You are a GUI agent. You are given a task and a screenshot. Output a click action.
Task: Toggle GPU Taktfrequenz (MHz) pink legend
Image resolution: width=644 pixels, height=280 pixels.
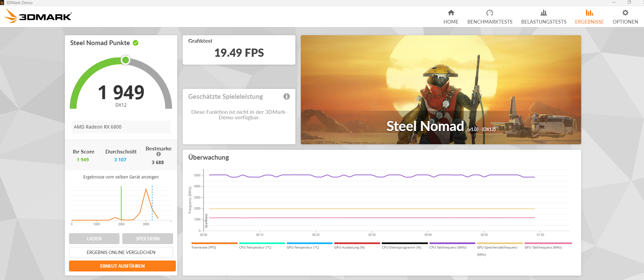click(x=548, y=243)
